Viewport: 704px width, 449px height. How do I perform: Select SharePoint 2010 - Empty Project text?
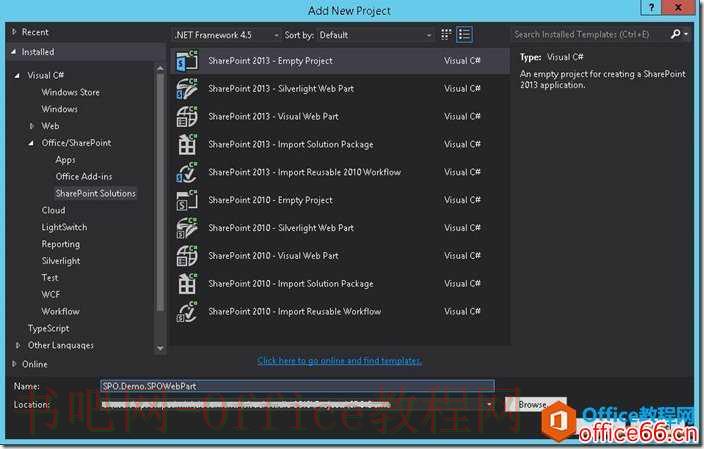point(270,200)
